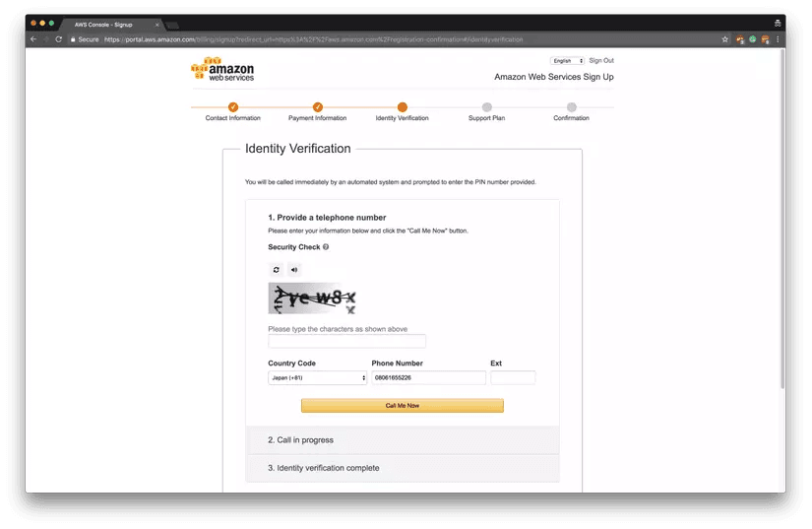812x529 pixels.
Task: Click the page vertical scrollbar
Action: [x=782, y=218]
